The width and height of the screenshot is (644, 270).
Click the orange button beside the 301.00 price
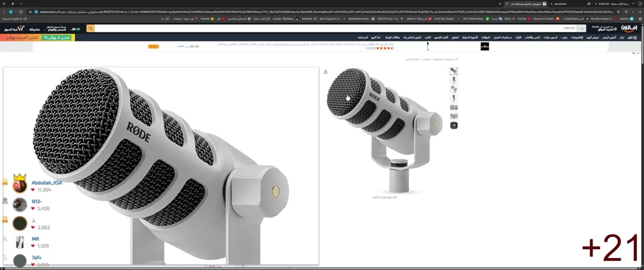click(154, 46)
